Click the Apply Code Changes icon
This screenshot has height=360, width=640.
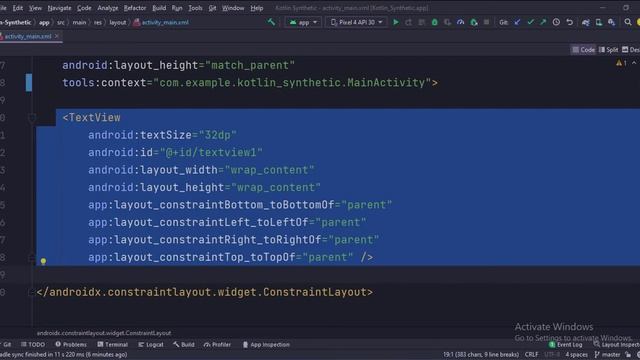[422, 22]
